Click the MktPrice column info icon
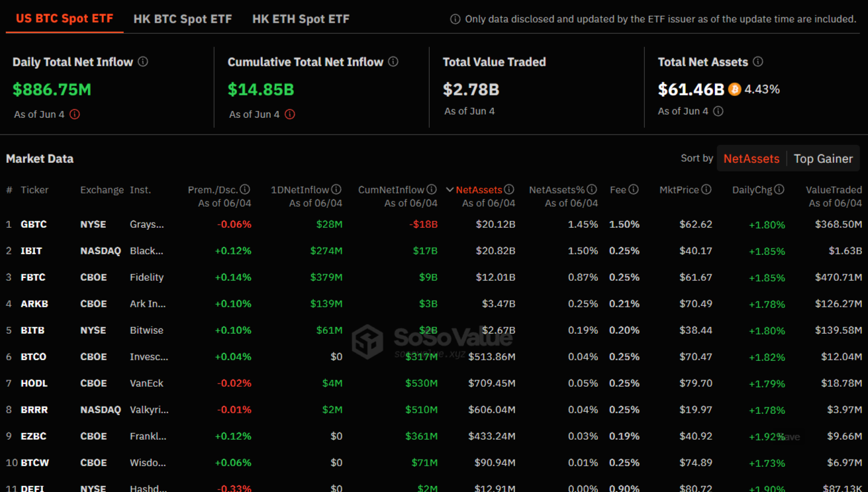Screen dimensions: 868x492 click(x=706, y=189)
